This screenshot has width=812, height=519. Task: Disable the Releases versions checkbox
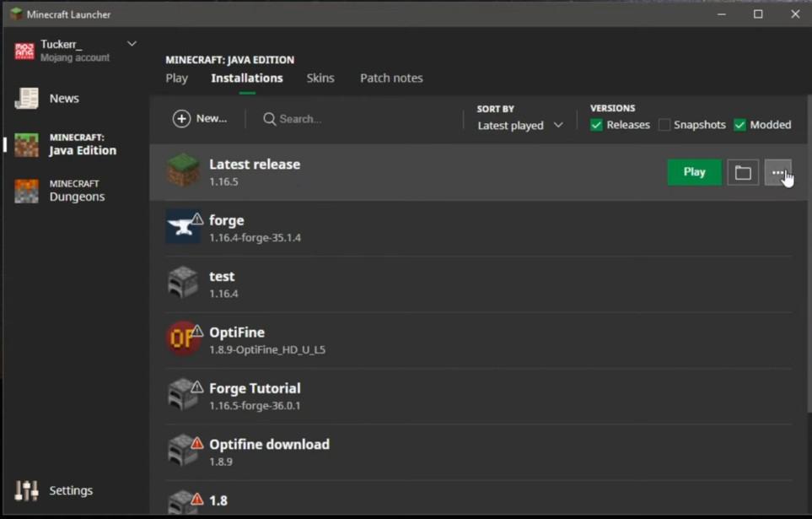[597, 125]
